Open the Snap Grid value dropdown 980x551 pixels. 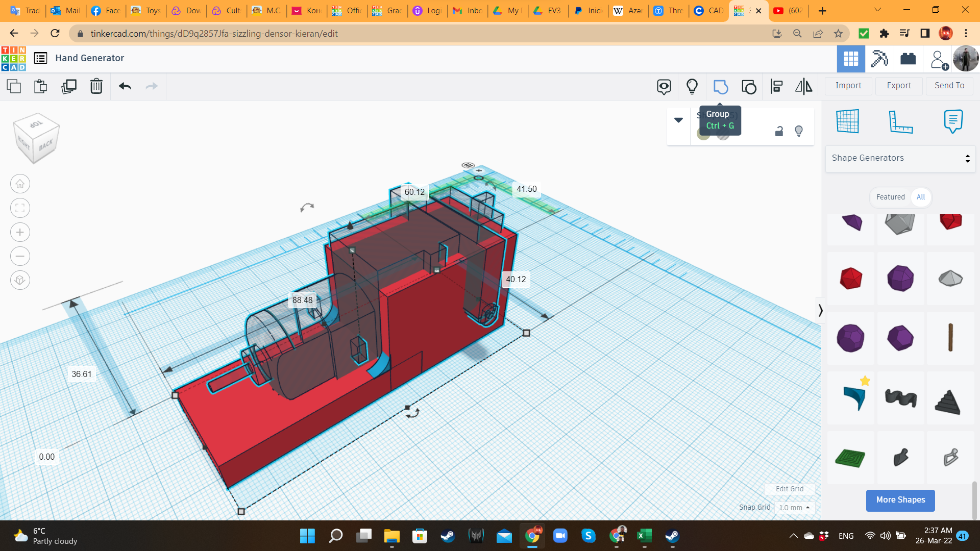point(794,507)
